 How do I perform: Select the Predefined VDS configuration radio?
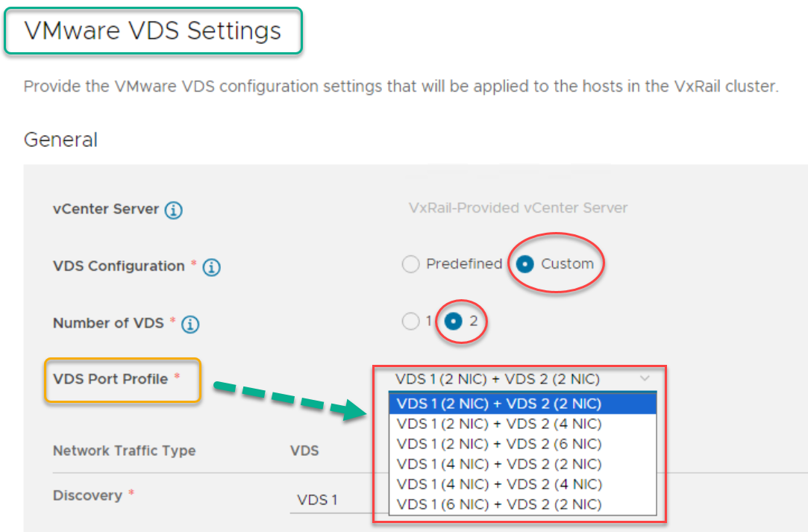pyautogui.click(x=410, y=264)
